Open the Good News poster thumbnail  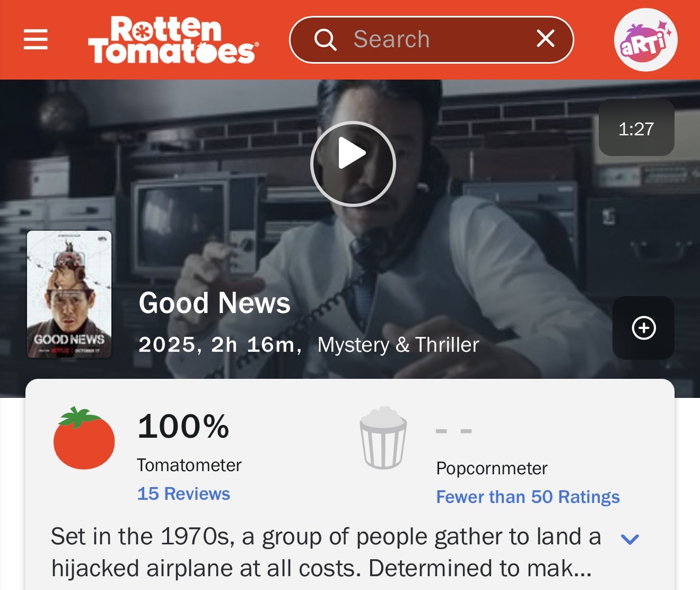[x=69, y=294]
